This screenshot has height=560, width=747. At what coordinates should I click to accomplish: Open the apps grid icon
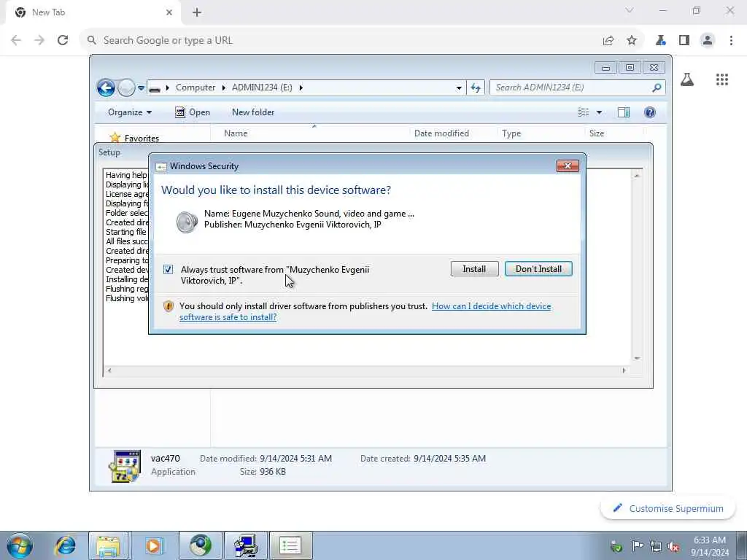(x=722, y=79)
